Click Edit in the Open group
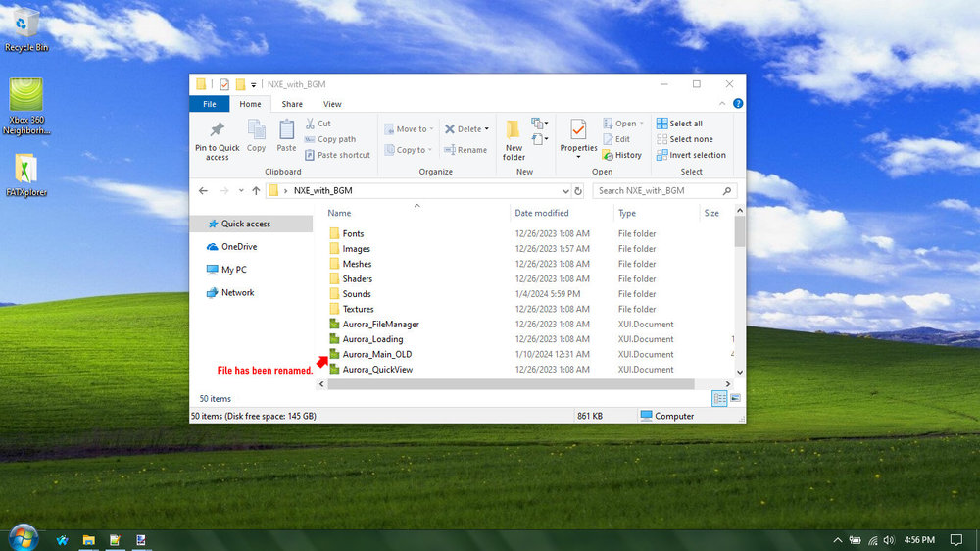Image resolution: width=980 pixels, height=551 pixels. [x=616, y=139]
